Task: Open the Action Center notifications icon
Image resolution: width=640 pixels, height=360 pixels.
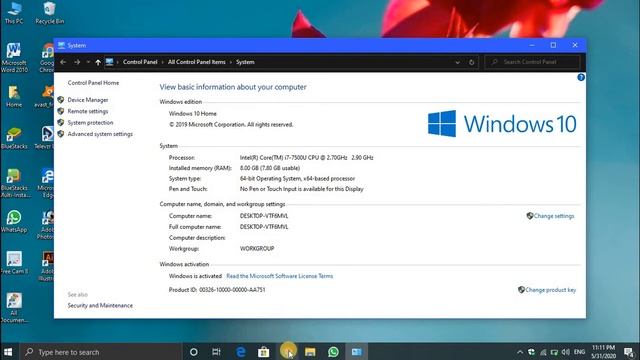Action: click(x=630, y=352)
